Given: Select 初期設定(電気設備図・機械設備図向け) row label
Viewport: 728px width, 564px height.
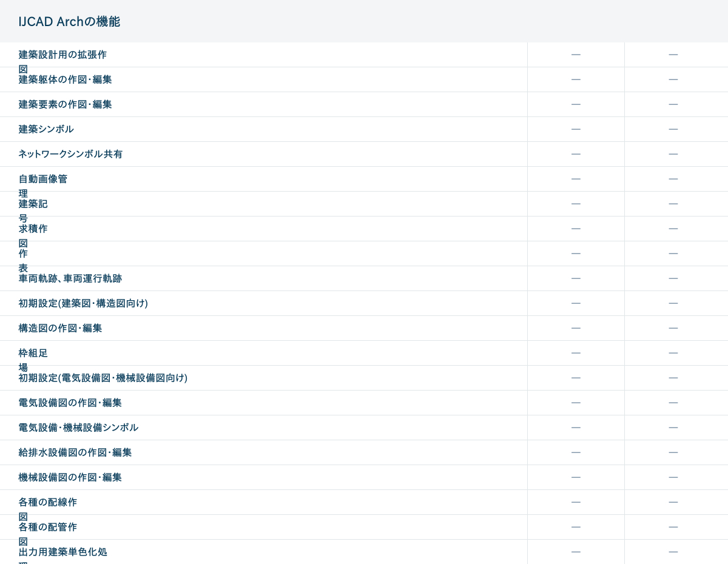Looking at the screenshot, I should (103, 378).
